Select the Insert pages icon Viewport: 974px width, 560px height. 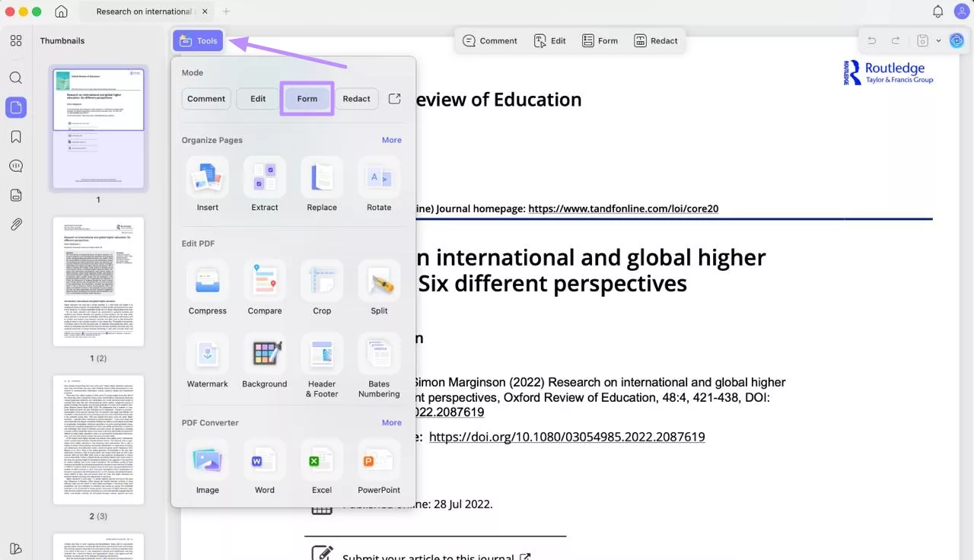pyautogui.click(x=207, y=177)
